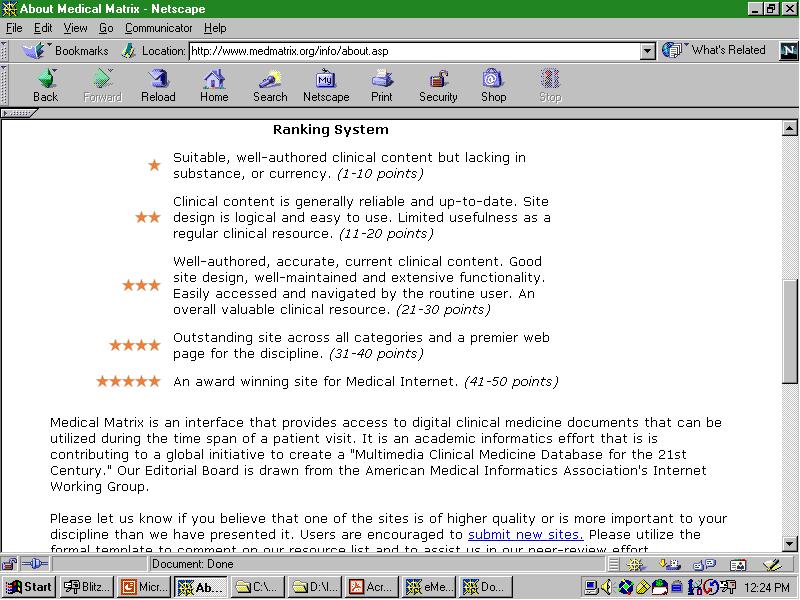800x600 pixels.
Task: Open the Bookmarks dropdown menu
Action: pyautogui.click(x=65, y=51)
